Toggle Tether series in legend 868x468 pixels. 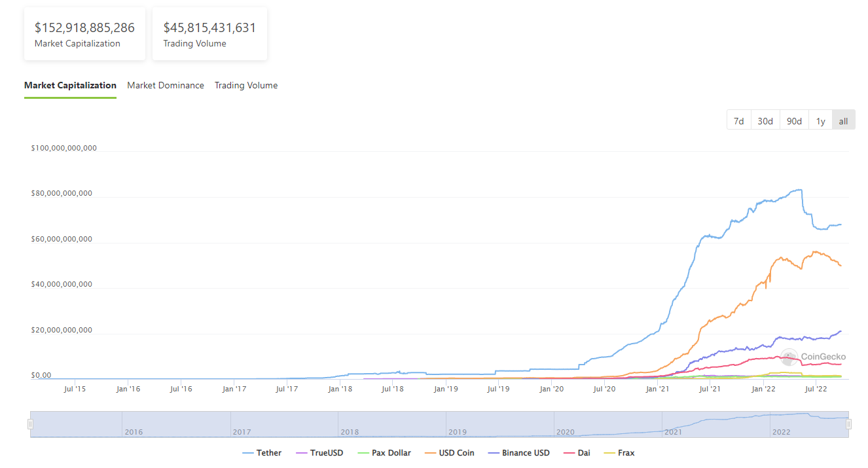tap(262, 452)
